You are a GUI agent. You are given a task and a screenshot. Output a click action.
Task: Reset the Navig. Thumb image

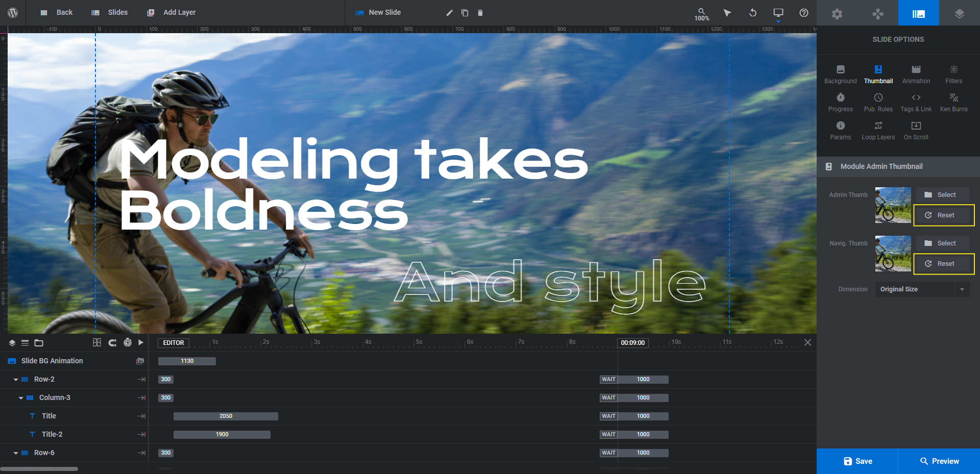(943, 264)
